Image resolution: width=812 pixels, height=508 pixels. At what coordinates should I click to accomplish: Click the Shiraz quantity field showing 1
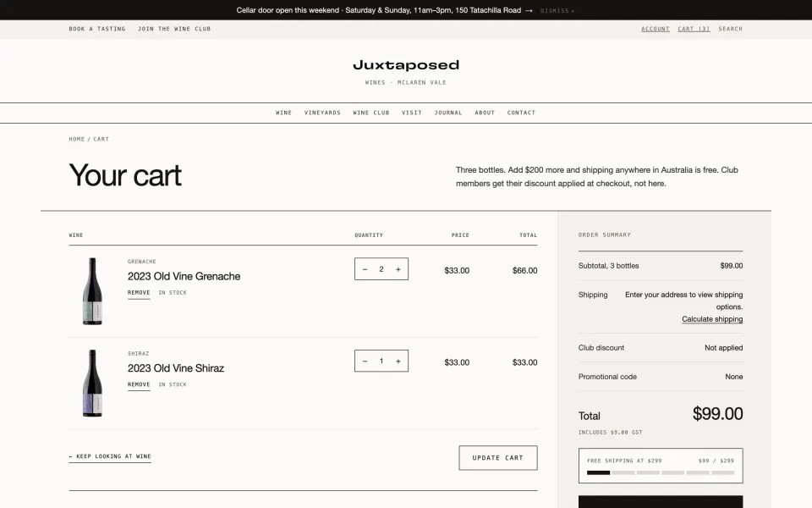coord(381,362)
